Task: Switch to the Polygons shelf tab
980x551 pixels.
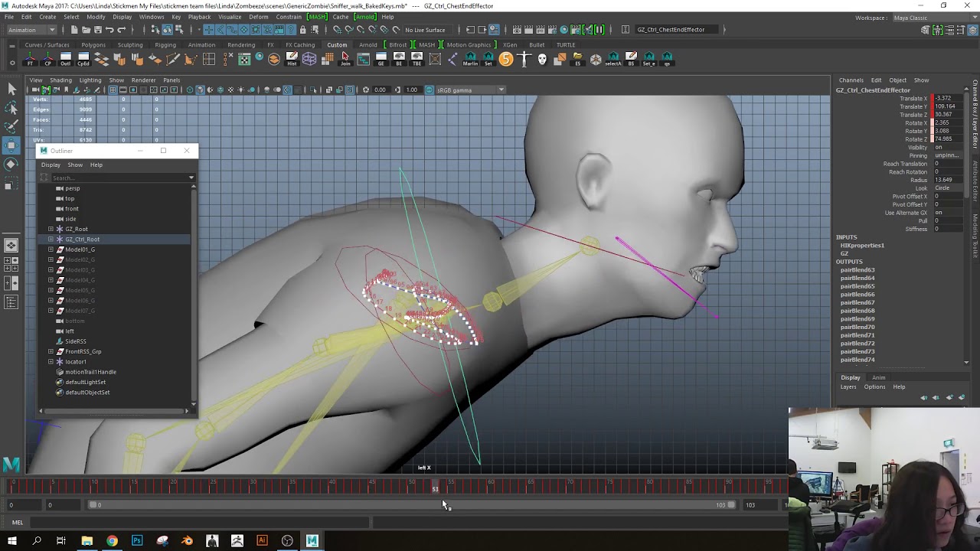Action: (93, 44)
